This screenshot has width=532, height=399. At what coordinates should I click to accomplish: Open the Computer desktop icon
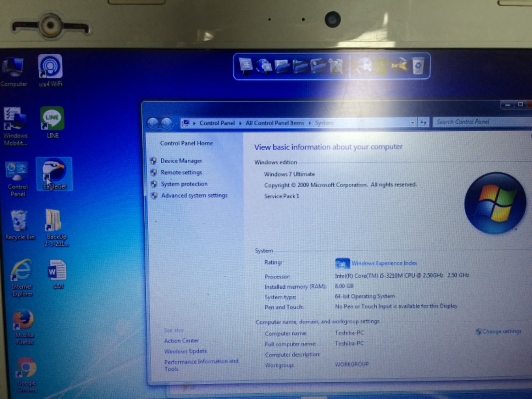coord(13,72)
